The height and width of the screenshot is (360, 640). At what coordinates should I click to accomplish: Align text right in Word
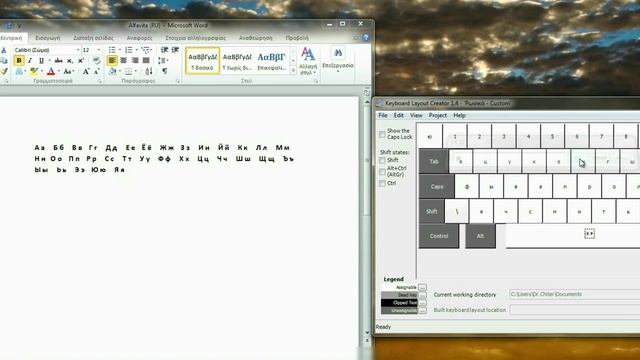click(135, 60)
